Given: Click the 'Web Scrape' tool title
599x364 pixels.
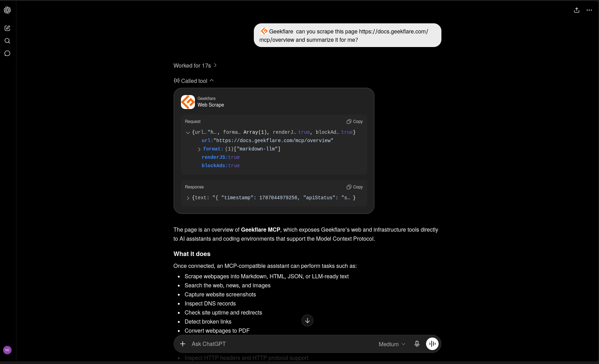Looking at the screenshot, I should tap(211, 105).
